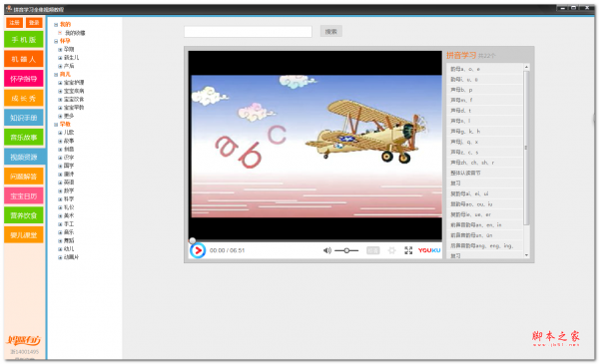Select 宝宝疾病 in the tree
Screen dimensions: 599x364
tap(74, 91)
